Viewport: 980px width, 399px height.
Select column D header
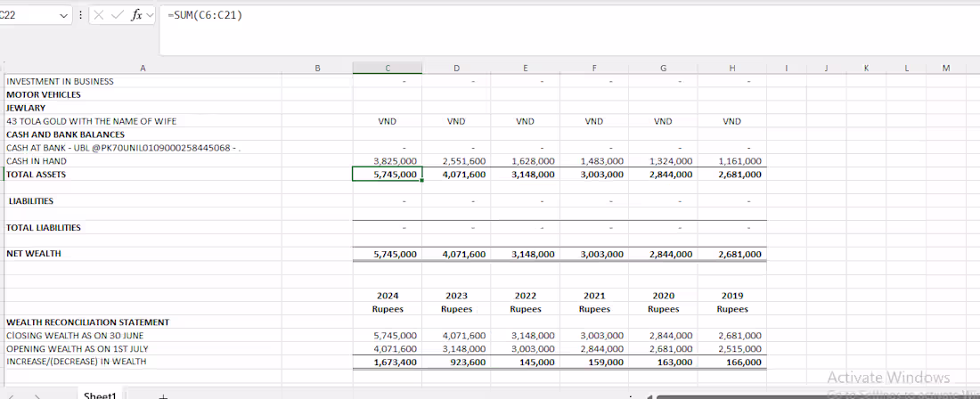(456, 68)
